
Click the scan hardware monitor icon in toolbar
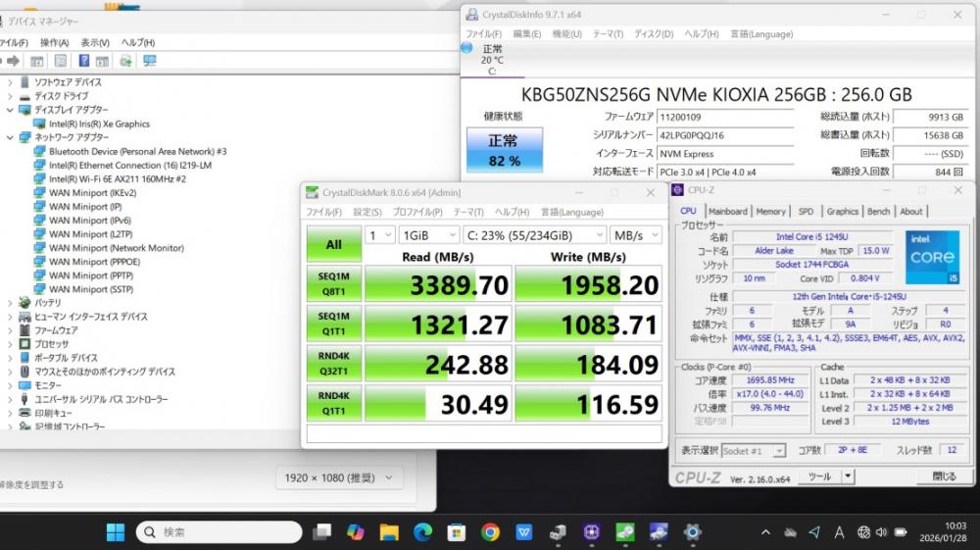[149, 61]
